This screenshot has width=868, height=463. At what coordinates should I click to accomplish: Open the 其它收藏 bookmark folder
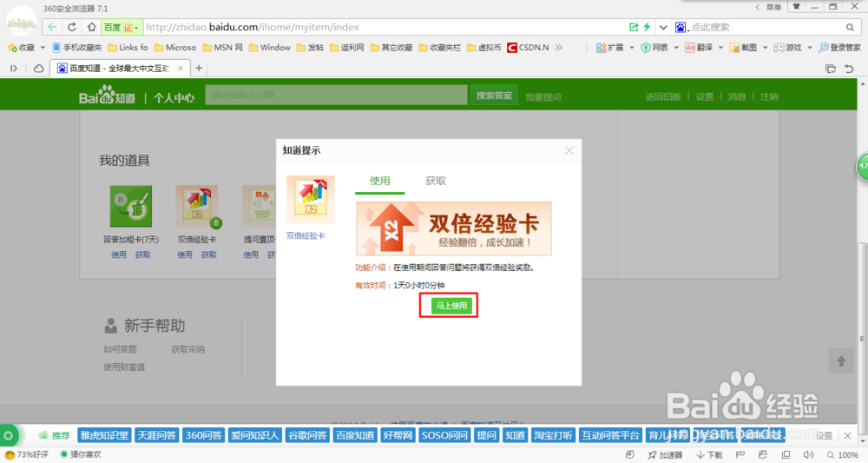[x=391, y=48]
